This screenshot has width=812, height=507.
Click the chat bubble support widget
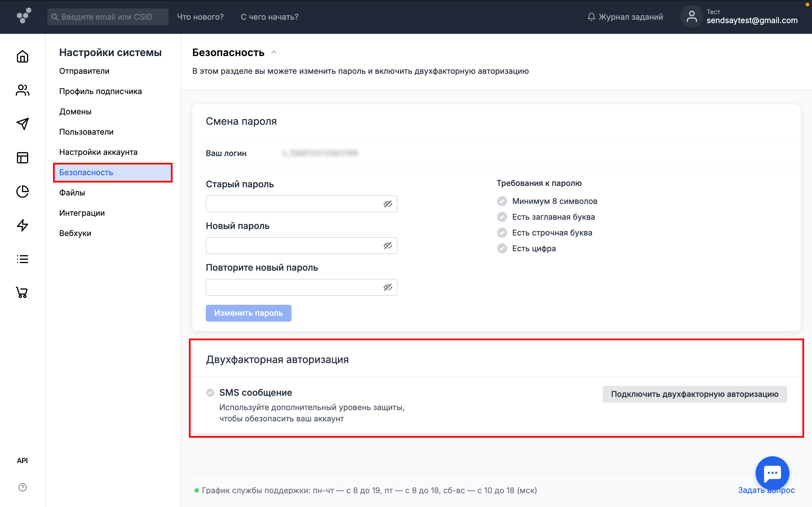click(772, 473)
